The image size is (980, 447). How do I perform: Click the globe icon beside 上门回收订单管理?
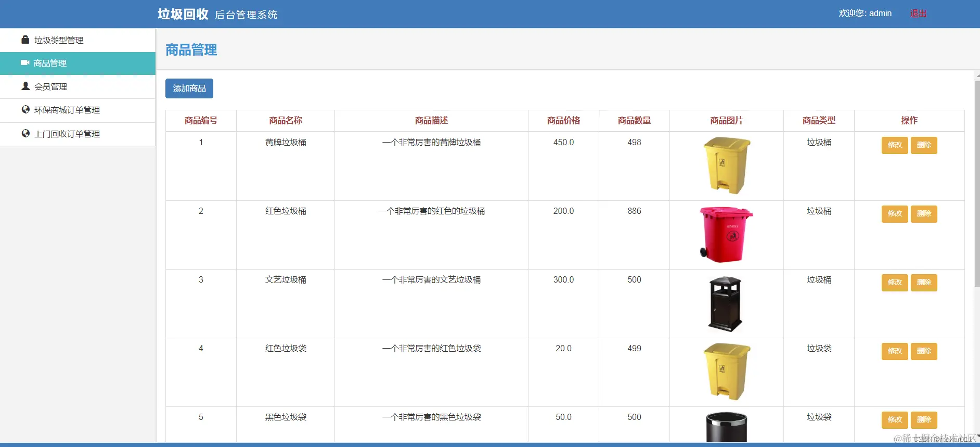point(25,133)
